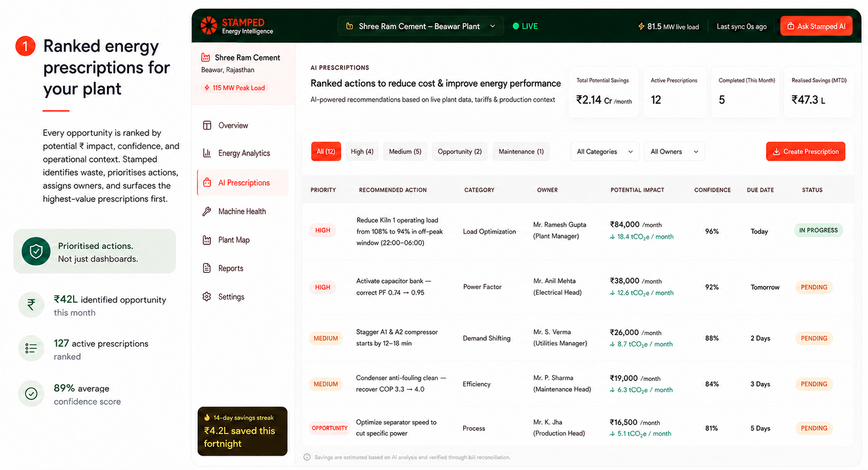This screenshot has height=470, width=868.
Task: Click the Settings gear icon
Action: click(x=207, y=296)
